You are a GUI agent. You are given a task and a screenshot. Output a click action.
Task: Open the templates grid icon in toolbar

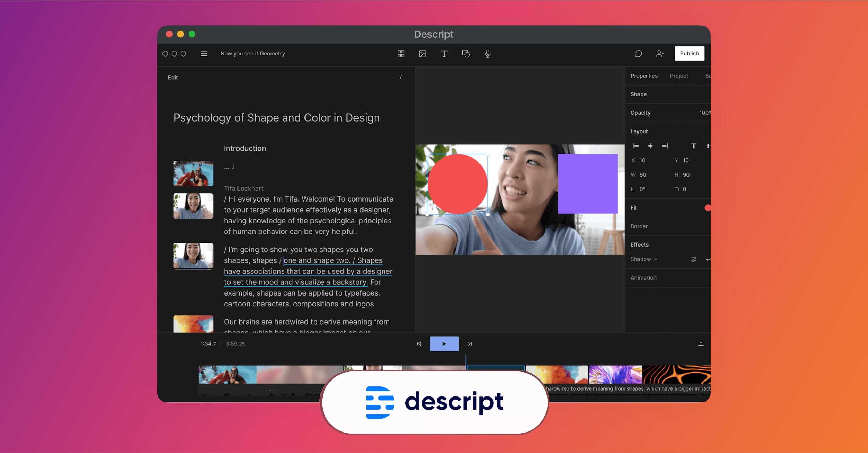coord(401,54)
